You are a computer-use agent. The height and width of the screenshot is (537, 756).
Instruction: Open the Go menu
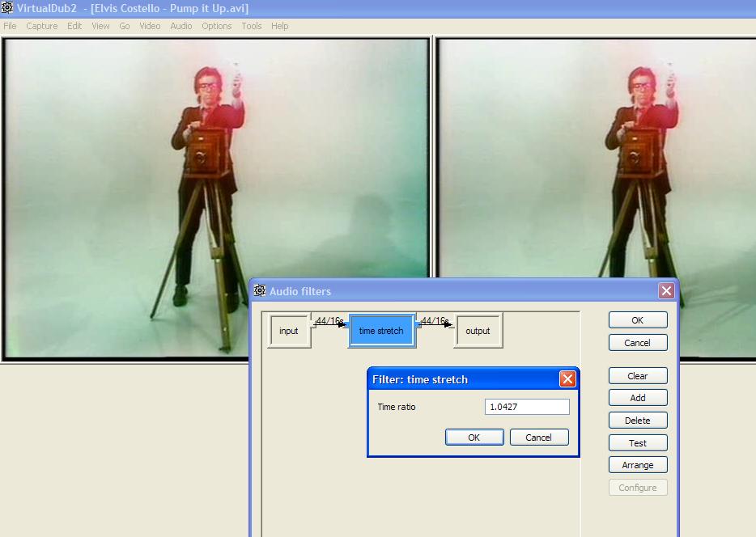point(125,26)
